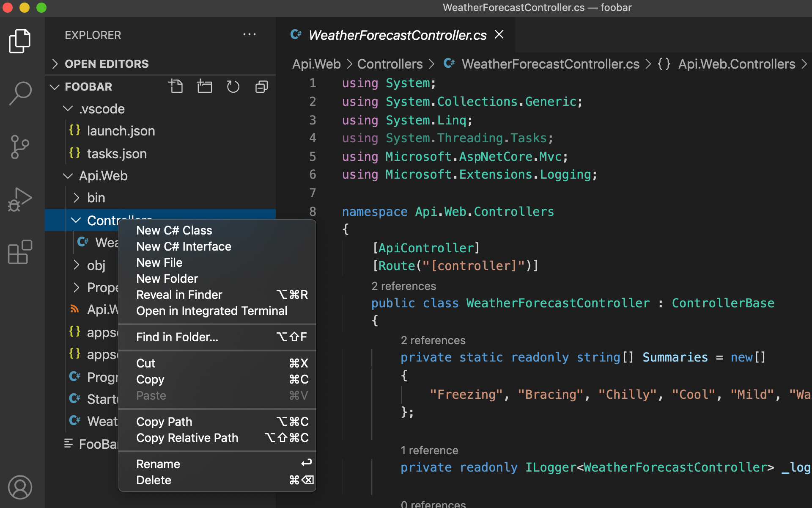This screenshot has height=508, width=812.
Task: Open the Extensions view
Action: pos(20,252)
